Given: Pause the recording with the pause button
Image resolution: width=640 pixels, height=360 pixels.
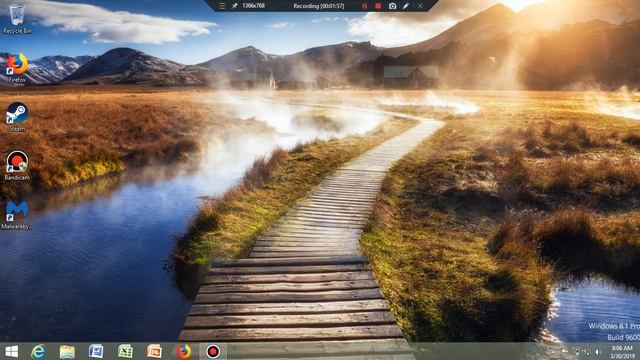Looking at the screenshot, I should 364,6.
